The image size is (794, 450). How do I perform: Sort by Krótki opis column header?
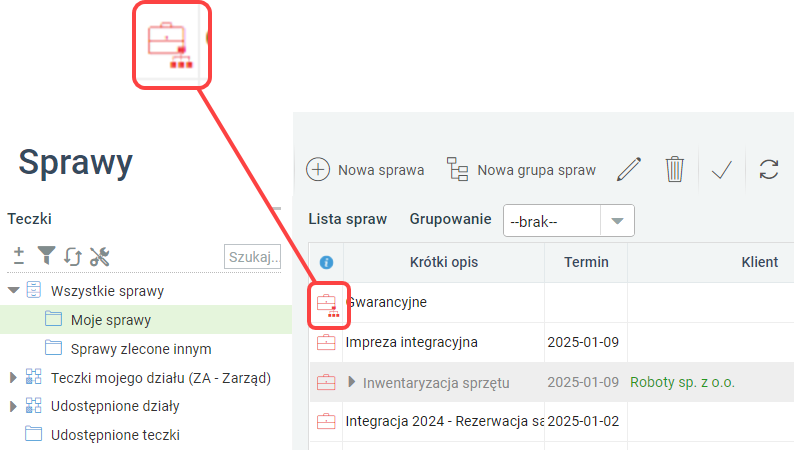pos(444,262)
